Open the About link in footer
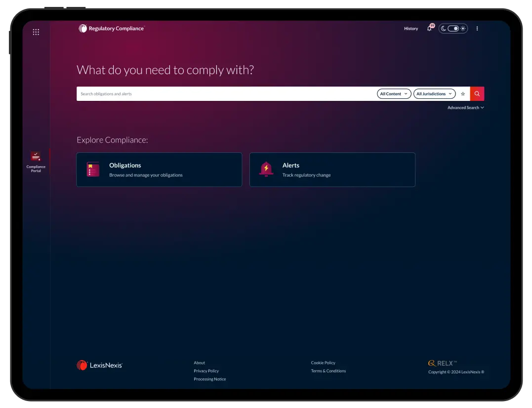This screenshot has width=532, height=408. pos(199,363)
